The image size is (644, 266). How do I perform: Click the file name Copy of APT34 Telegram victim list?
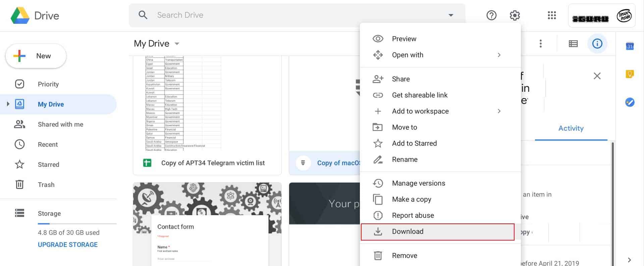tap(213, 163)
